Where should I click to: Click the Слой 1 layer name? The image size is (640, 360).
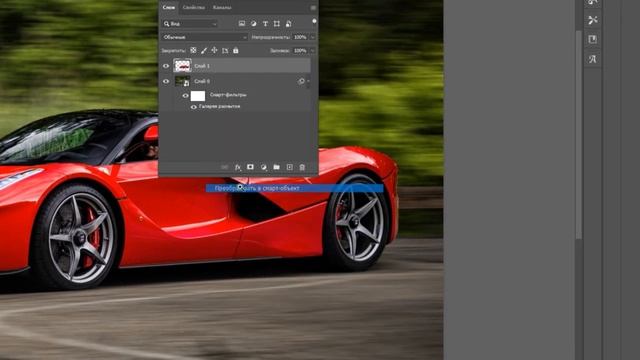point(202,66)
